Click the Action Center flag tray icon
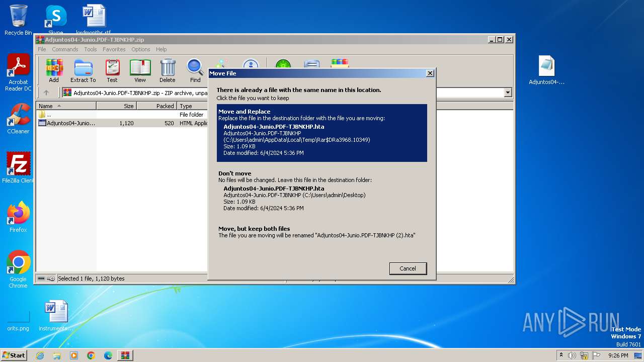 (596, 355)
